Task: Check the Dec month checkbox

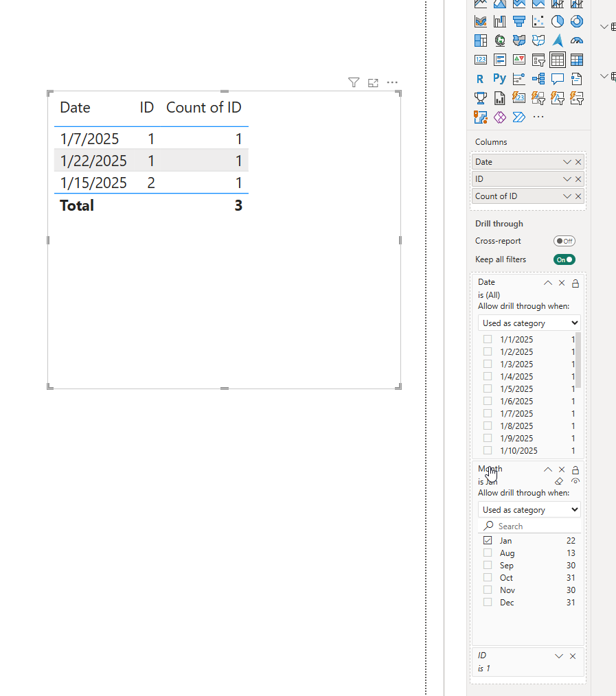Action: coord(488,603)
